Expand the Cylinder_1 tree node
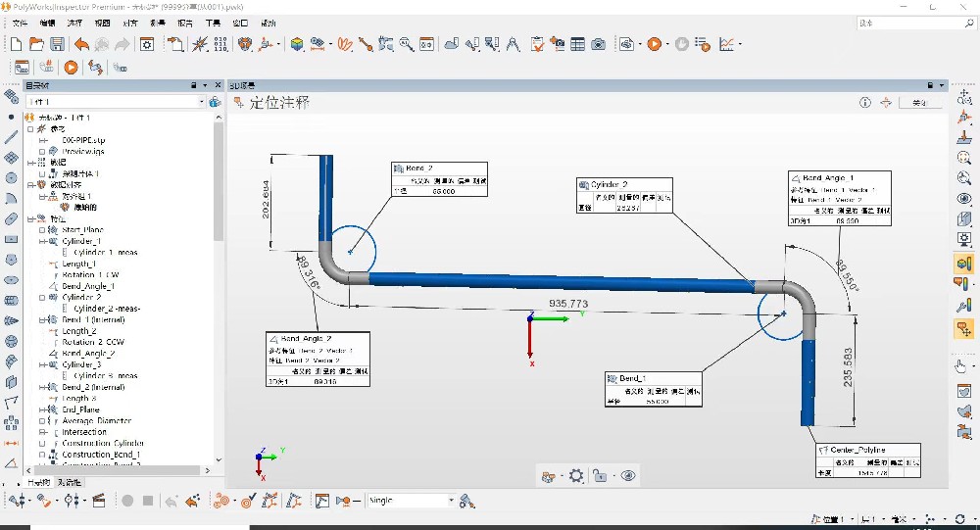 point(42,241)
